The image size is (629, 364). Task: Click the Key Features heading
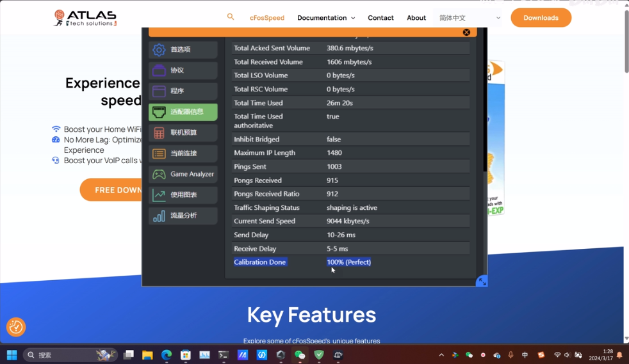pyautogui.click(x=312, y=315)
